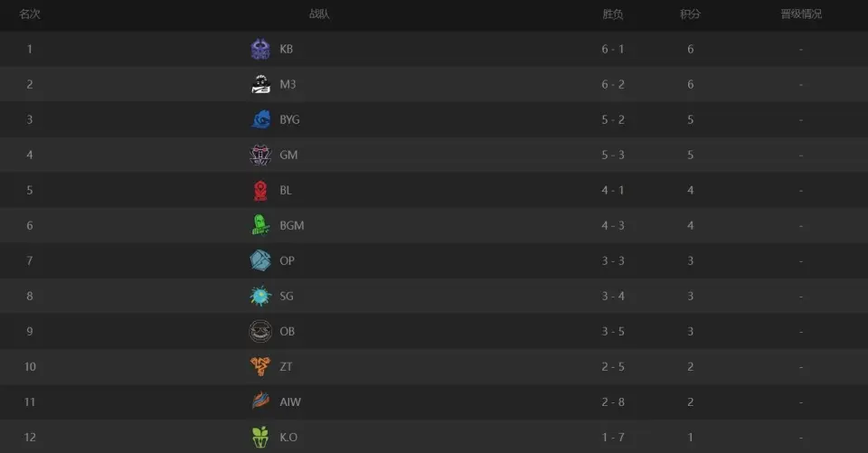Select the OP cube team logo
The width and height of the screenshot is (868, 453).
point(260,260)
